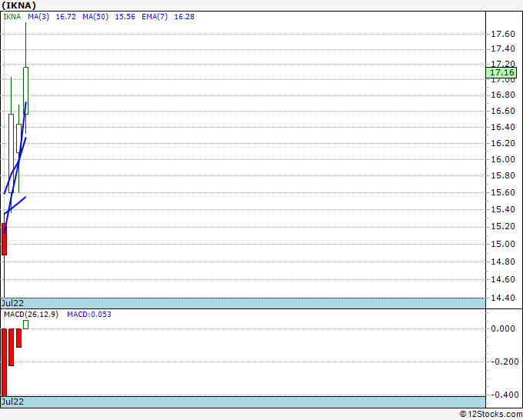Click the MA(3) indicator label

pyautogui.click(x=38, y=17)
